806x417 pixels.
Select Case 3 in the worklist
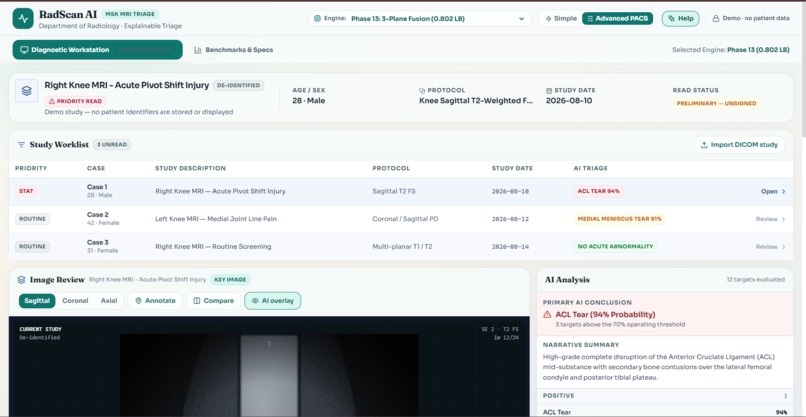coord(401,247)
